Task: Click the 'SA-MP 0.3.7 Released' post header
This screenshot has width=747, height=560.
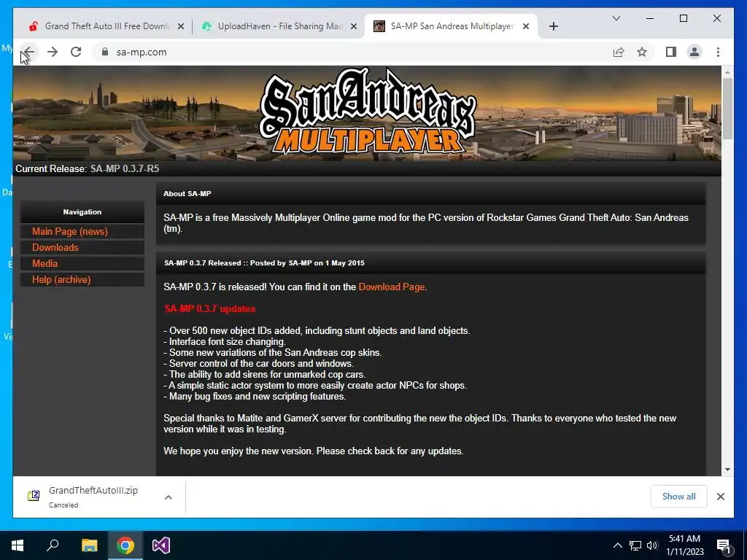Action: 264,262
